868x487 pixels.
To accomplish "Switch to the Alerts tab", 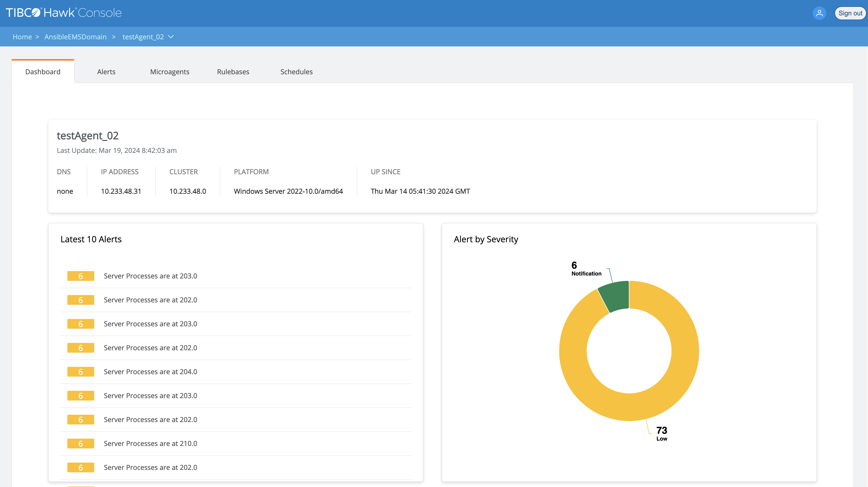I will (106, 72).
